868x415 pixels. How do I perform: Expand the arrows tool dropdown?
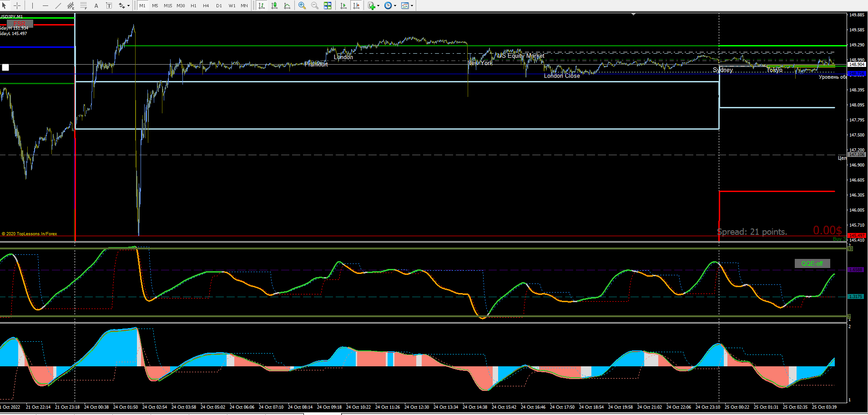pyautogui.click(x=129, y=6)
